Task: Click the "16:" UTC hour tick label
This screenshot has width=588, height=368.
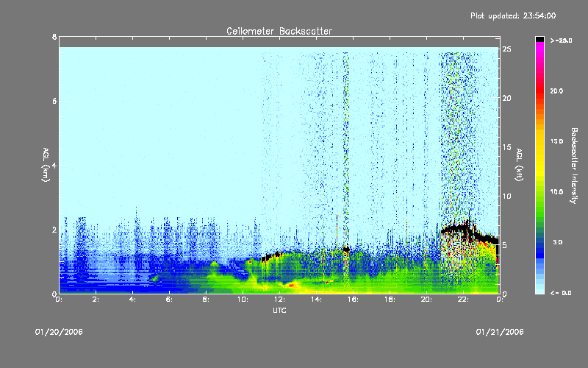Action: pos(353,300)
